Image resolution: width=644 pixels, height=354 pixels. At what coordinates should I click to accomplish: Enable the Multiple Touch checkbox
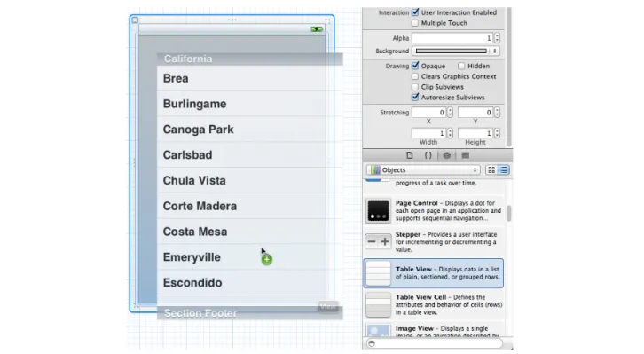pos(415,23)
